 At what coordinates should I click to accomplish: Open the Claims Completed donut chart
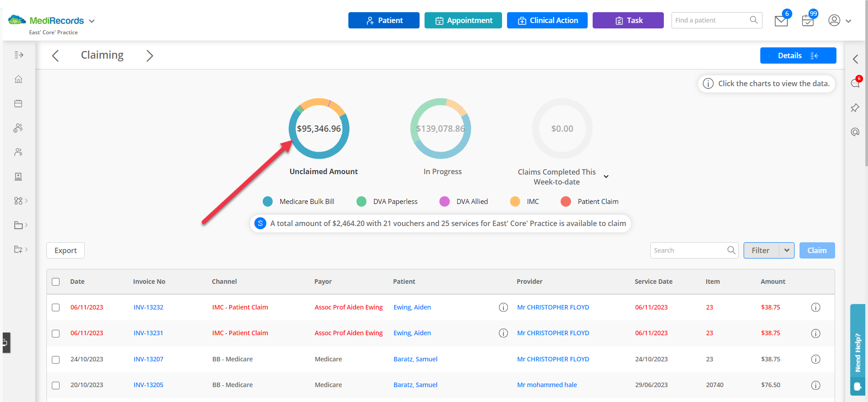click(x=562, y=129)
